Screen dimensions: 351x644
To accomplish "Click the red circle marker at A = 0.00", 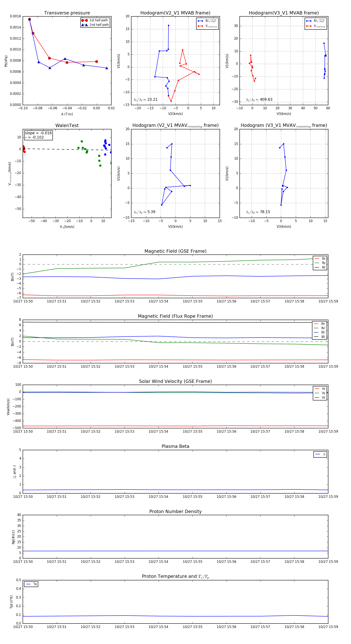I will (97, 61).
